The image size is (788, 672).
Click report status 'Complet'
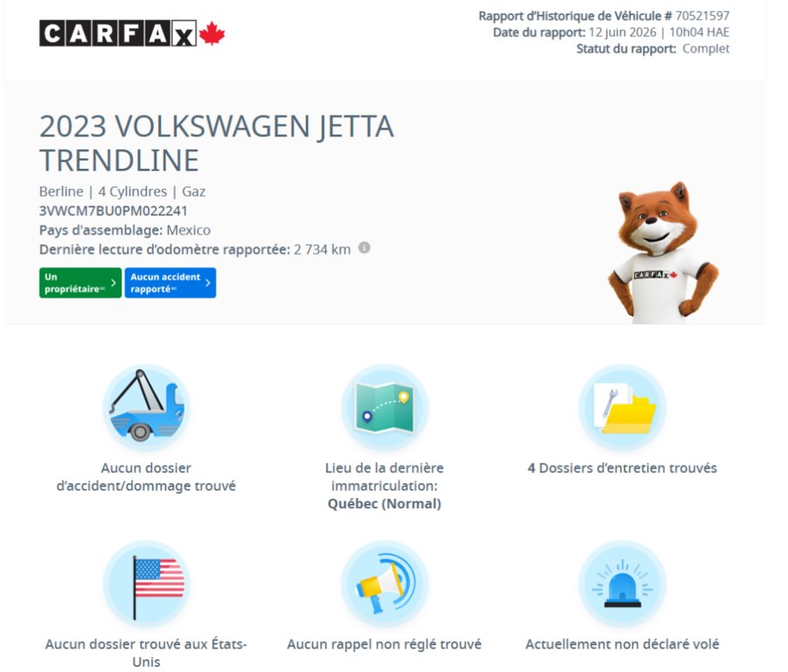pyautogui.click(x=706, y=49)
